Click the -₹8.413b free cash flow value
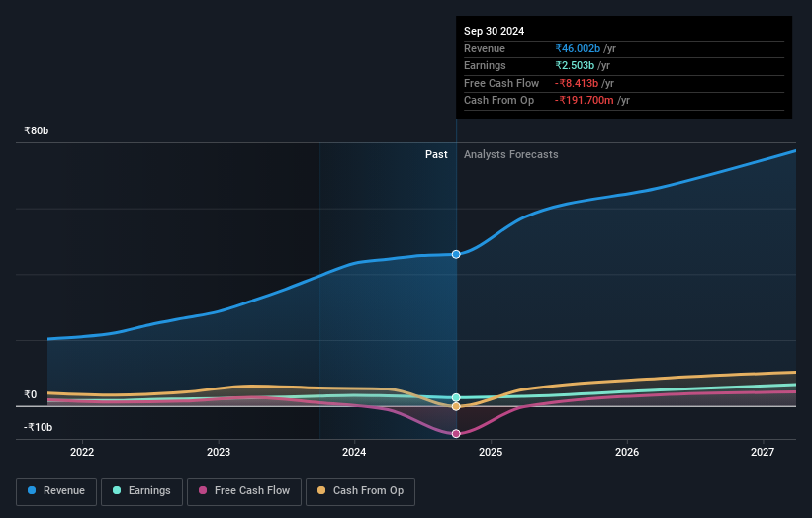This screenshot has width=812, height=518. [577, 83]
